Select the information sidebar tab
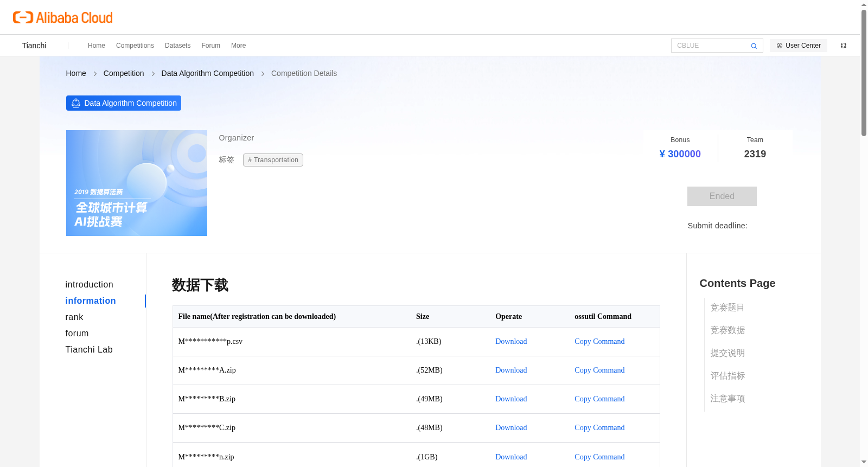The image size is (868, 467). pos(91,301)
